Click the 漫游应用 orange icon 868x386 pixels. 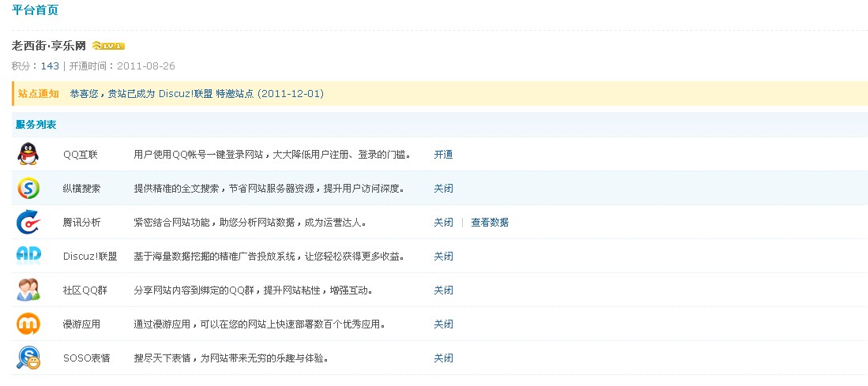coord(28,324)
